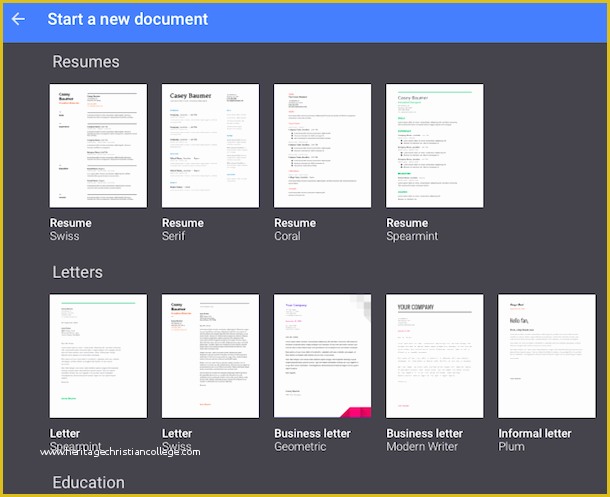This screenshot has width=610, height=497.
Task: Click the 'Resume Serif' caption text
Action: [x=183, y=229]
